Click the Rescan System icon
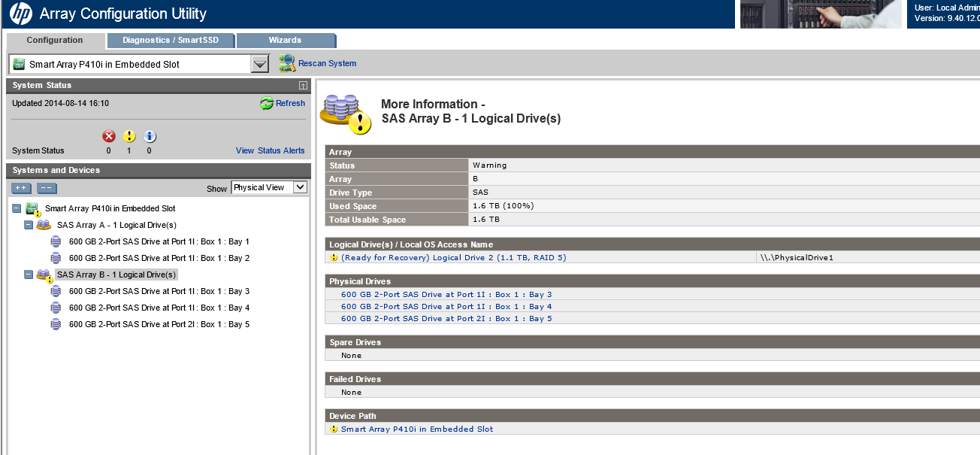Screen dimensions: 980x455 click(287, 63)
